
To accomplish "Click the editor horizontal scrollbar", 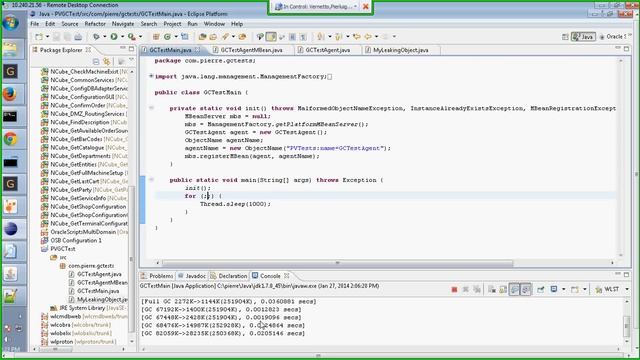I will 337,263.
